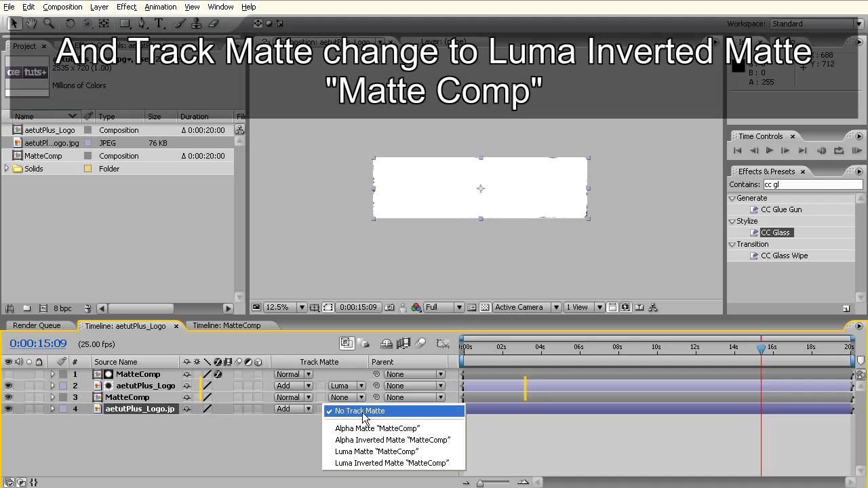Screen dimensions: 868x488
Task: Switch to Timeline: MatteComp tab
Action: [226, 325]
